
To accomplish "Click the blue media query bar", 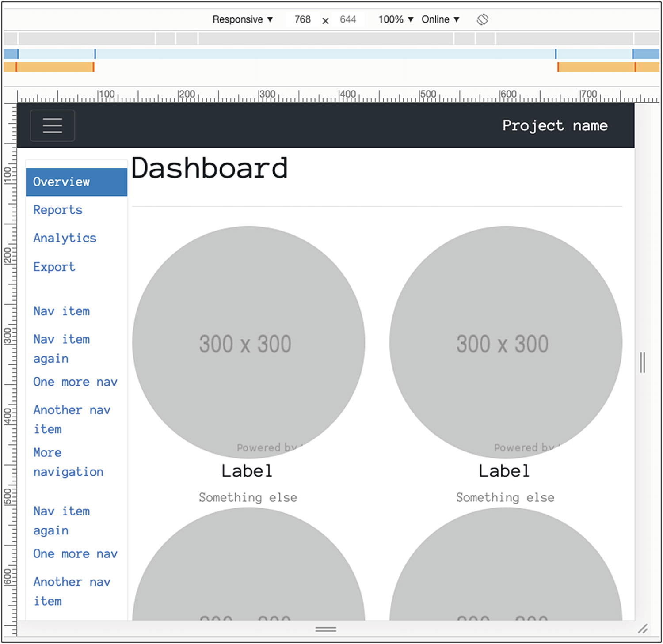I will pyautogui.click(x=325, y=54).
